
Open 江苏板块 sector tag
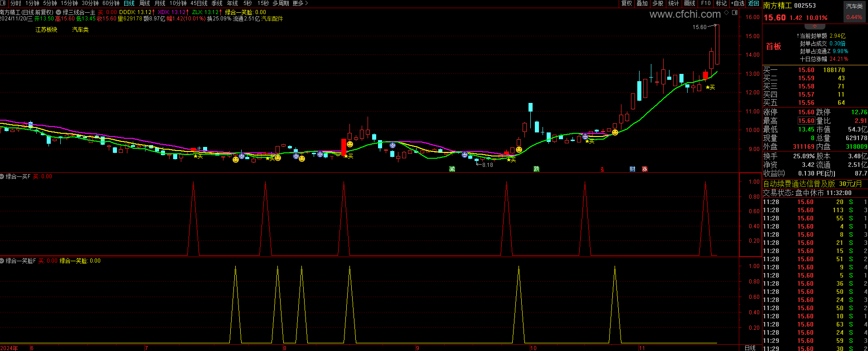point(47,29)
